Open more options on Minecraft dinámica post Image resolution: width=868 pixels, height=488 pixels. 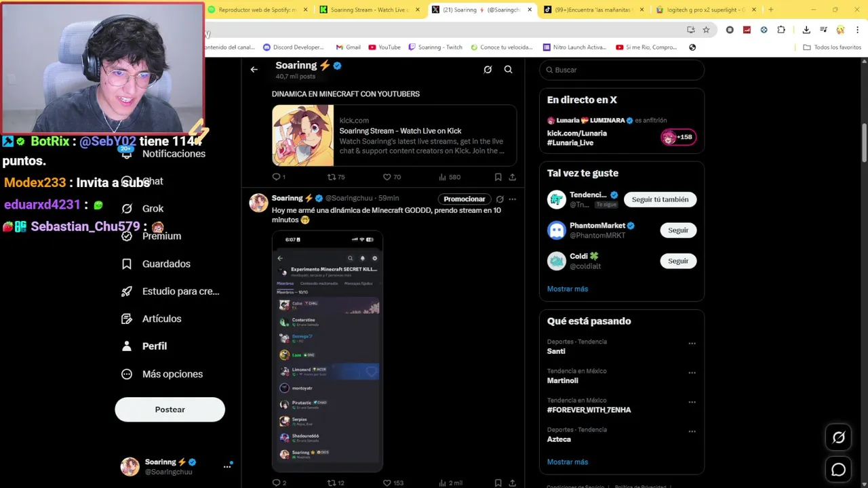tap(512, 199)
